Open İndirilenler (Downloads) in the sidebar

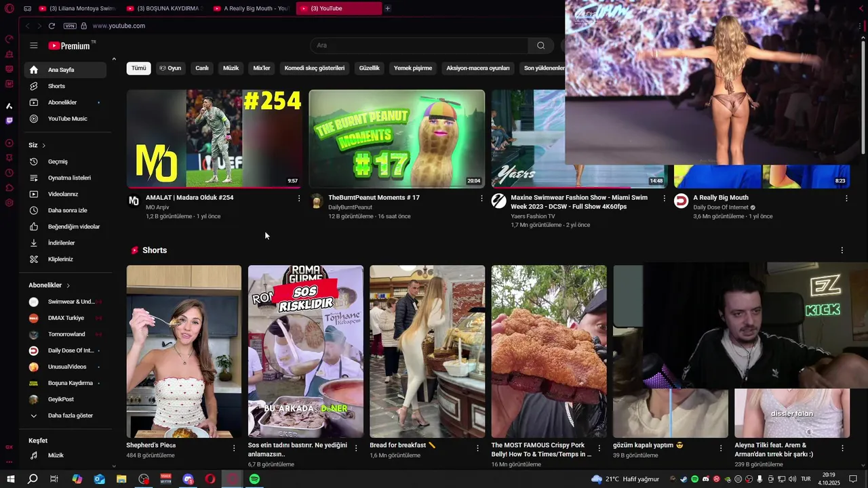[x=65, y=243]
